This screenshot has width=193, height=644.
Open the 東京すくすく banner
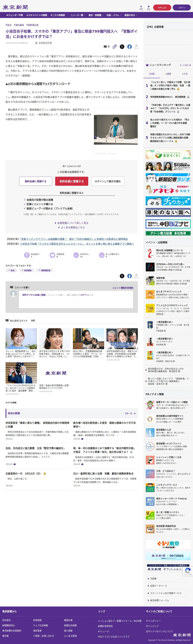point(168,155)
